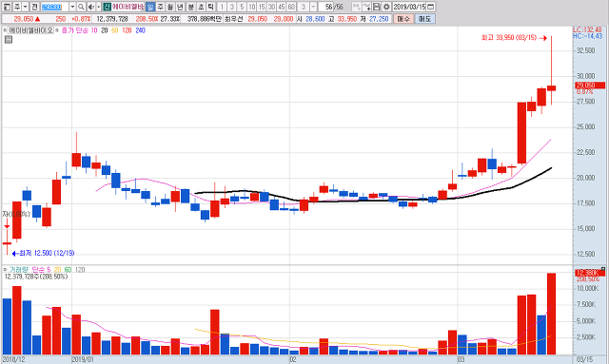Switch to 년 yearly chart period
The width and height of the screenshot is (609, 364).
click(180, 7)
